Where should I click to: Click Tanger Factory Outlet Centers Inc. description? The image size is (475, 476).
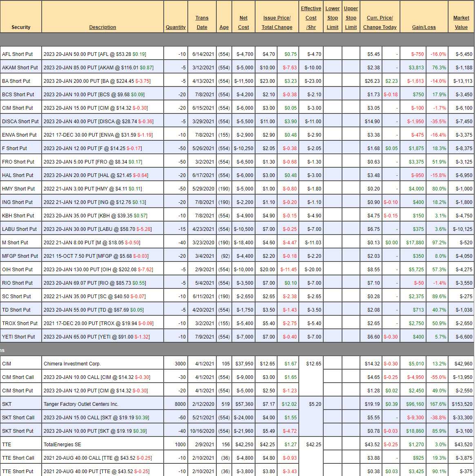pos(81,404)
